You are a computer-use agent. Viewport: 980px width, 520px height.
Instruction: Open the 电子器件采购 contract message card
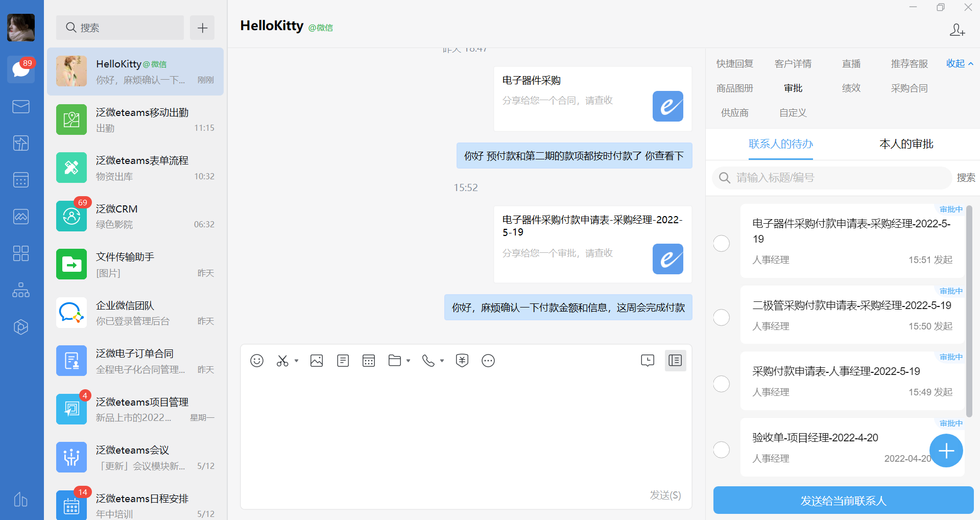(x=593, y=99)
